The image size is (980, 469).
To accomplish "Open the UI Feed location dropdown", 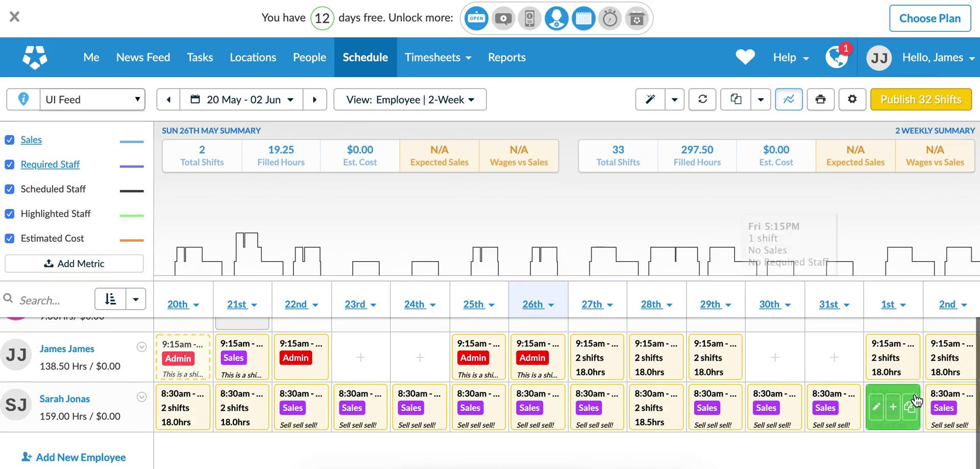I will click(93, 100).
